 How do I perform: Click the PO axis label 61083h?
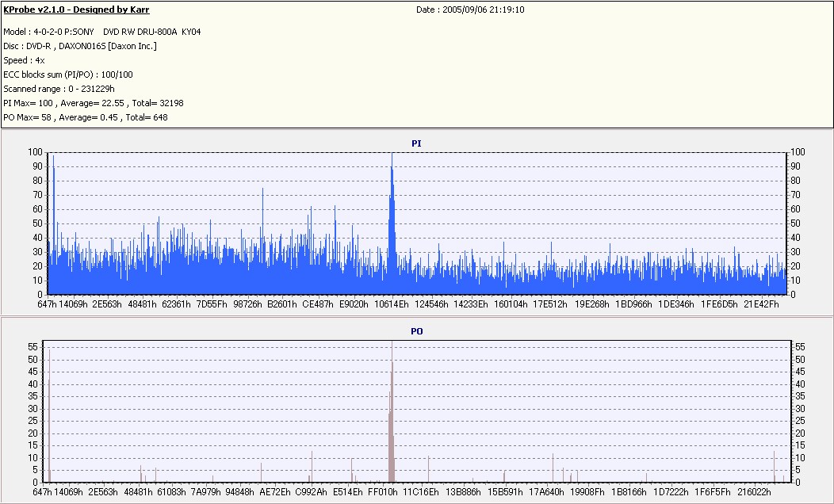tap(171, 492)
